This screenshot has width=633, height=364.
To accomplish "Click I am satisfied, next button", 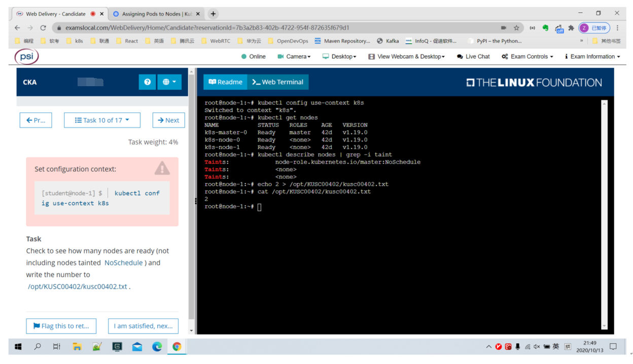I will coord(143,326).
